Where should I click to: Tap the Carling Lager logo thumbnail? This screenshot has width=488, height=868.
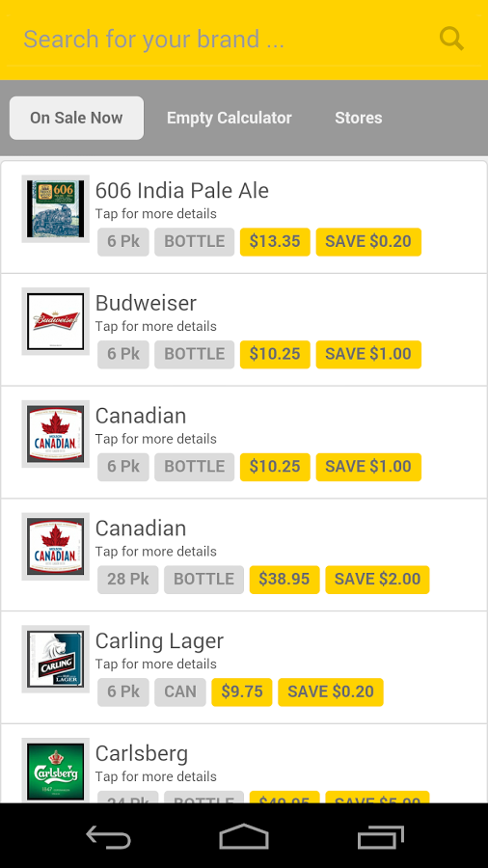(x=55, y=659)
